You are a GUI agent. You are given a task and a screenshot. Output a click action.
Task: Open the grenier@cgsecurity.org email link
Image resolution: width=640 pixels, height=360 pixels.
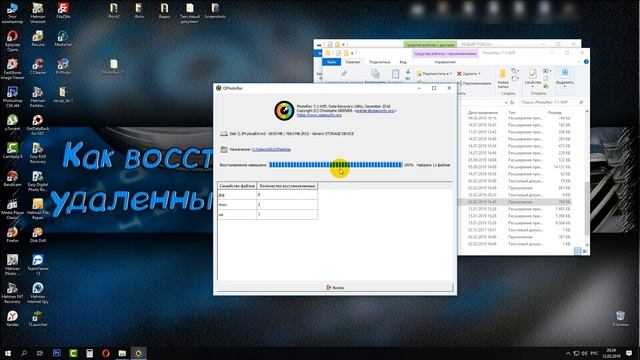point(376,111)
